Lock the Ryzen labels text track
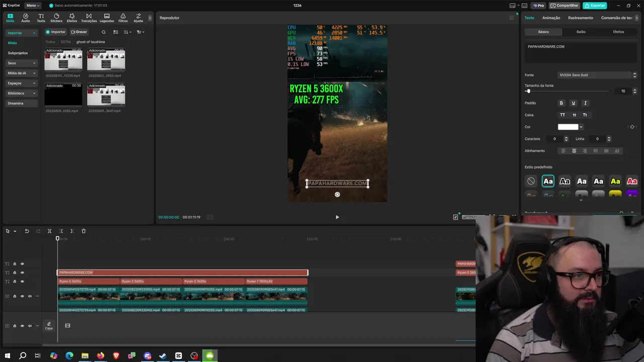The image size is (644, 362). [15, 282]
